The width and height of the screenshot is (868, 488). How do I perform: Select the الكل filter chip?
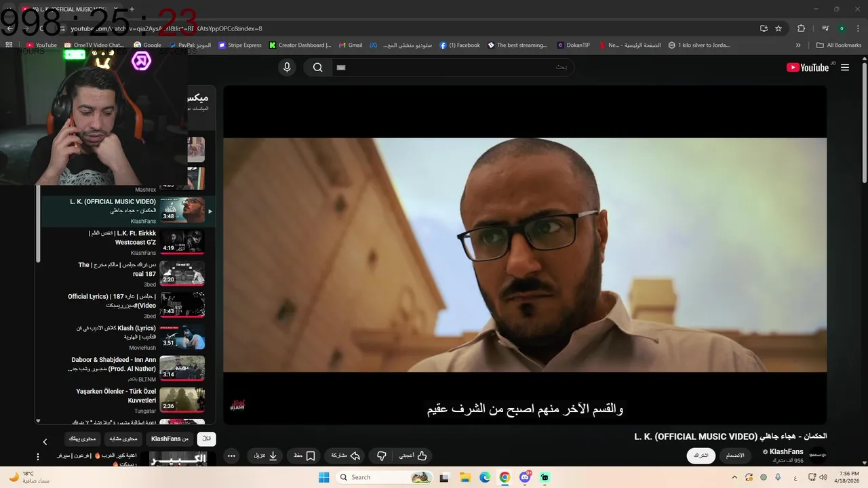(207, 439)
